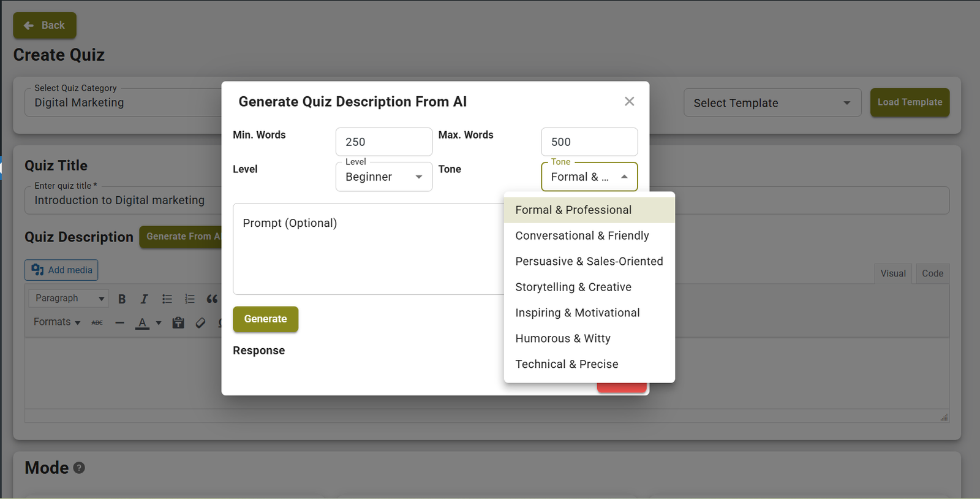Click the Bold formatting icon

pyautogui.click(x=122, y=299)
